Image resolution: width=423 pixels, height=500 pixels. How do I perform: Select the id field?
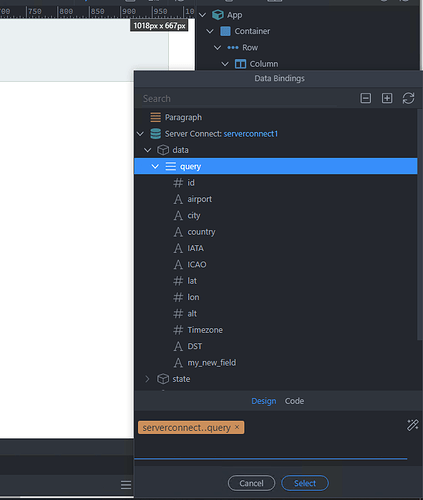[191, 183]
